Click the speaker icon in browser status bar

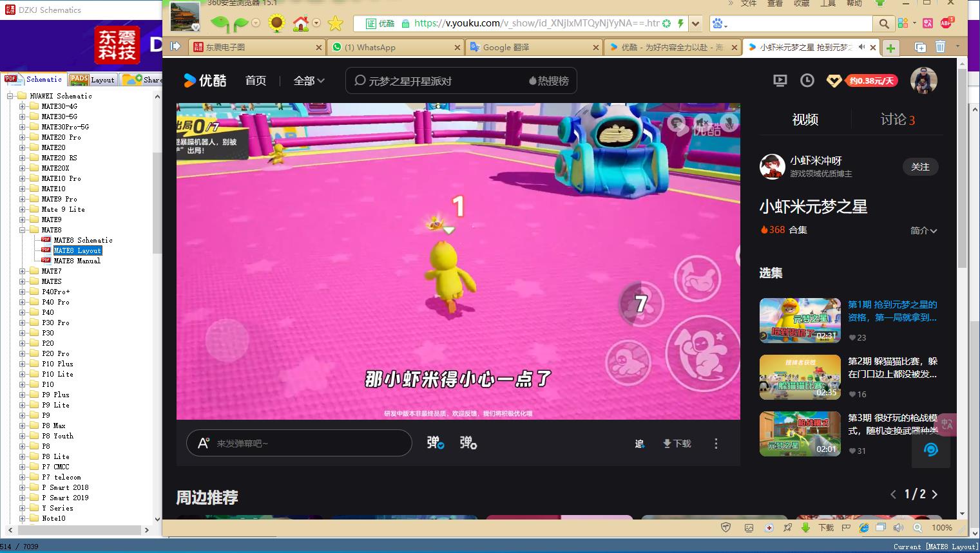[x=898, y=527]
